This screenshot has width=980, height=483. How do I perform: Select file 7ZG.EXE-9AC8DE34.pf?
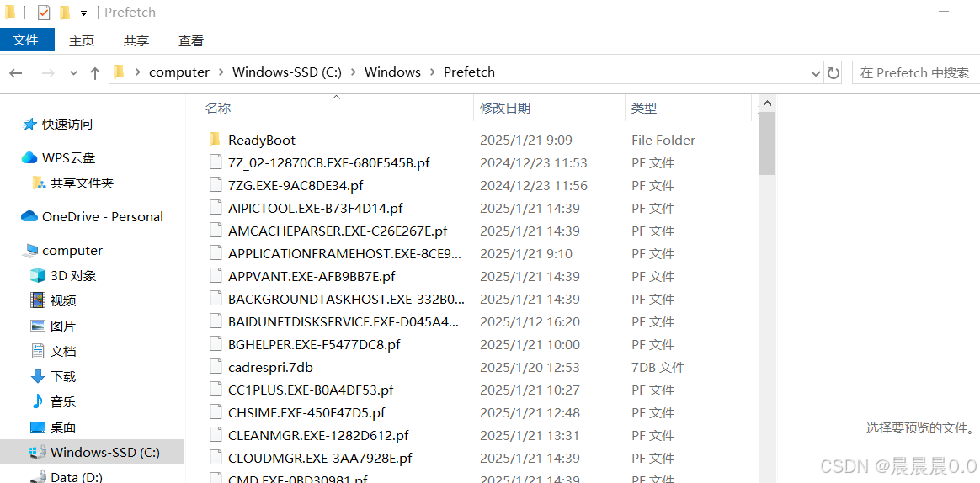coord(296,186)
